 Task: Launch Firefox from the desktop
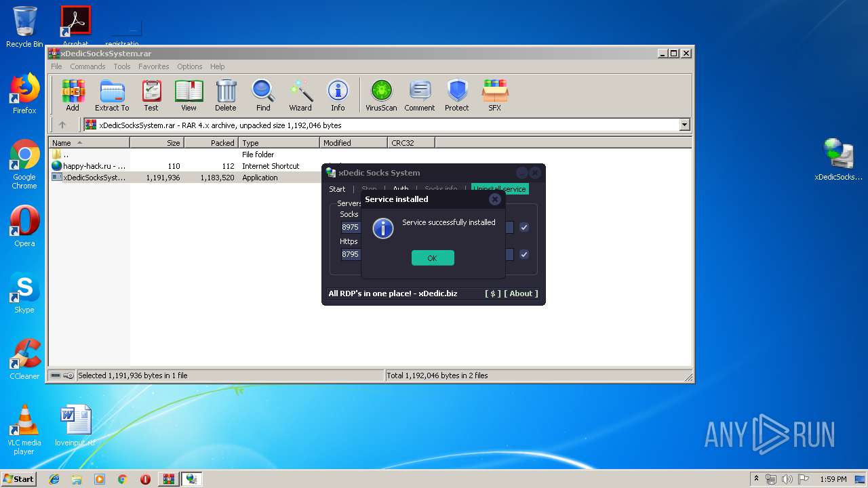coord(24,94)
